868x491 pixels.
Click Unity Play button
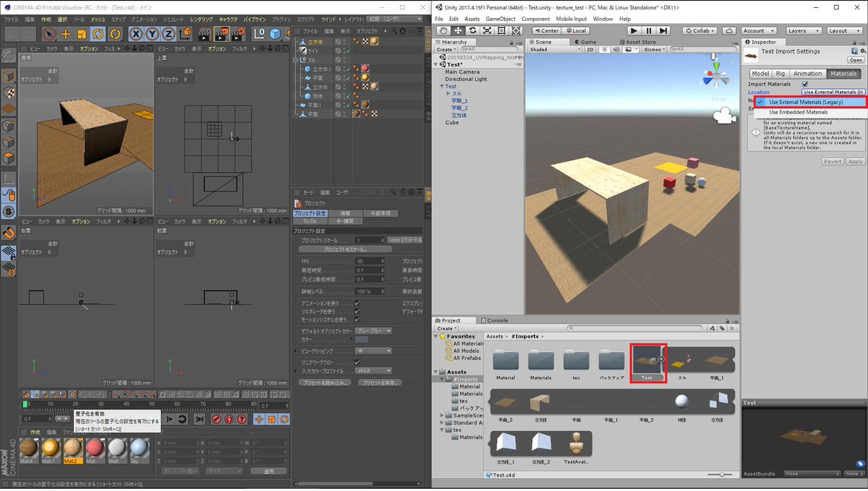(x=634, y=30)
